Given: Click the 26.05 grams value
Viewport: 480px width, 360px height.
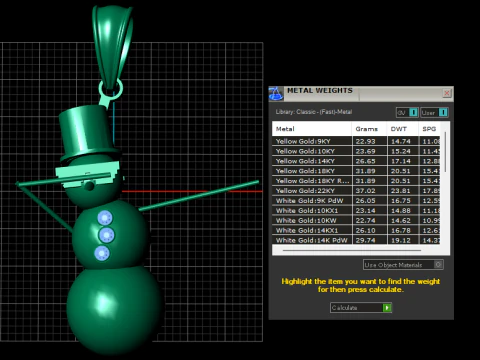Looking at the screenshot, I should pyautogui.click(x=365, y=201).
